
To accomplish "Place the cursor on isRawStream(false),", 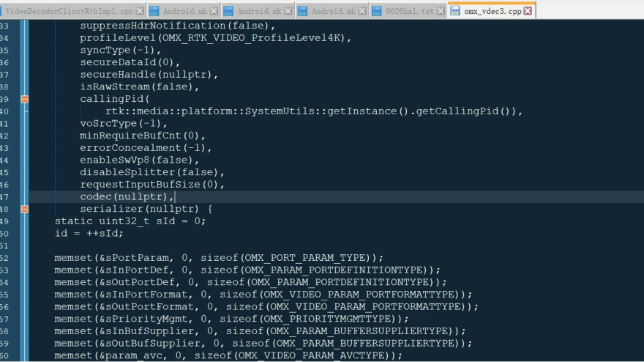I will point(139,86).
